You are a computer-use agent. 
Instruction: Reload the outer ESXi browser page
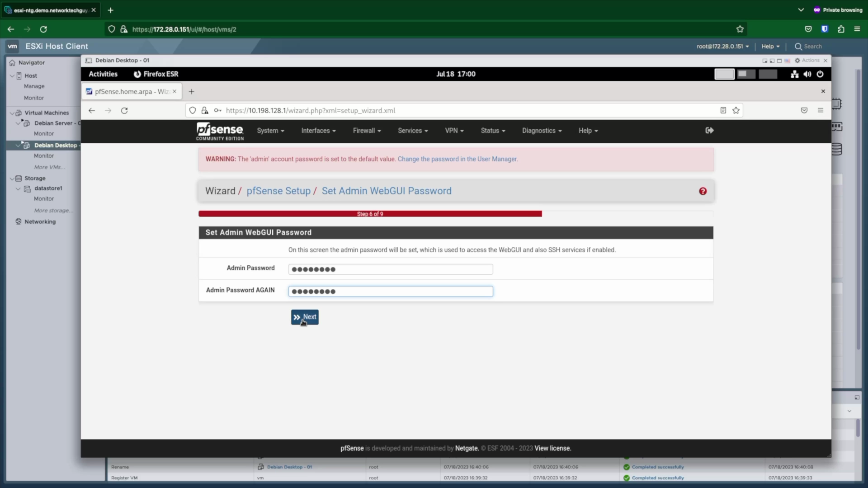coord(43,29)
